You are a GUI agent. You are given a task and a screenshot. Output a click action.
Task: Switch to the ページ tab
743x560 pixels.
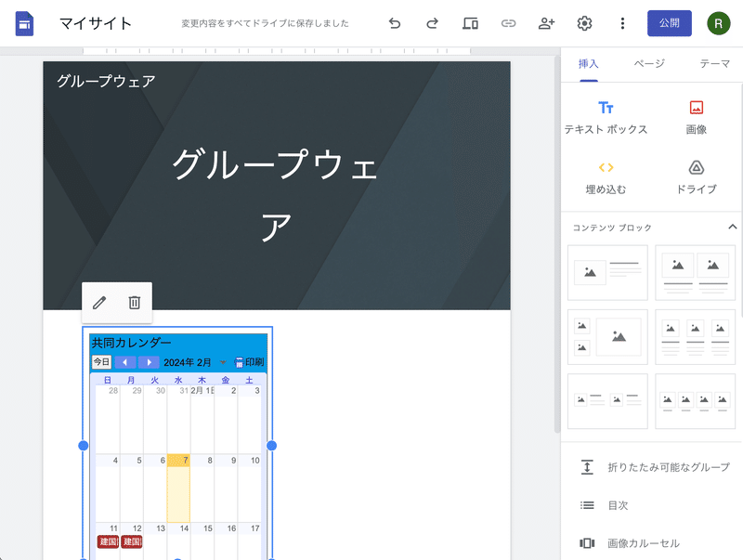(x=649, y=63)
